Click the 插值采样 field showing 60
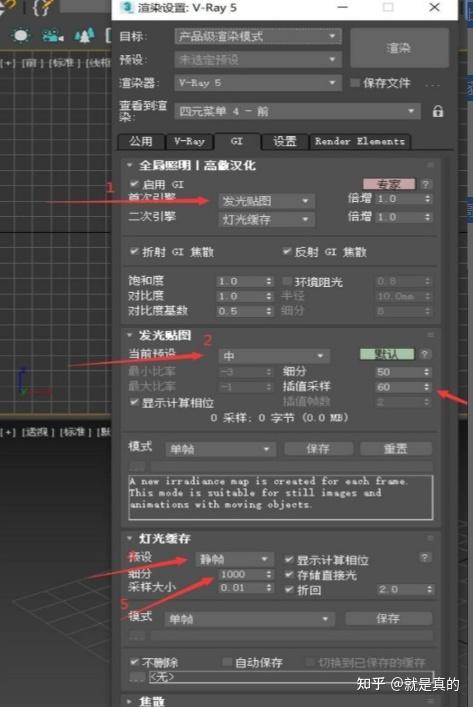Screen dimensions: 473x707 [x=399, y=387]
